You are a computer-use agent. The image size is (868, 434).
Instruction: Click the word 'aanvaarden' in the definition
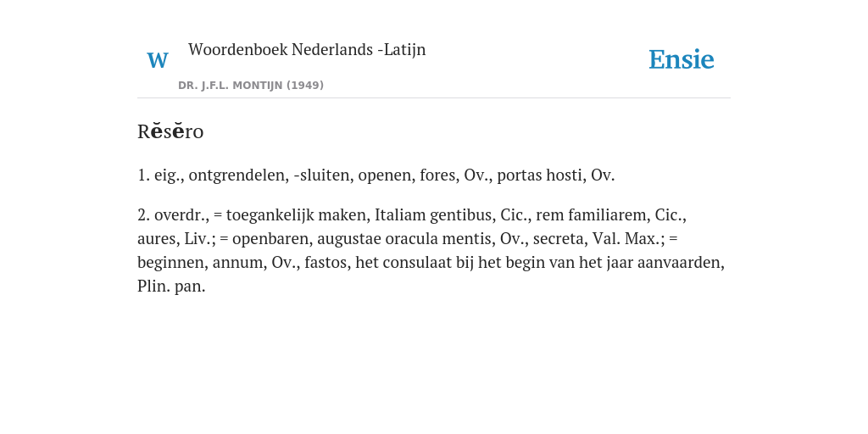click(679, 263)
